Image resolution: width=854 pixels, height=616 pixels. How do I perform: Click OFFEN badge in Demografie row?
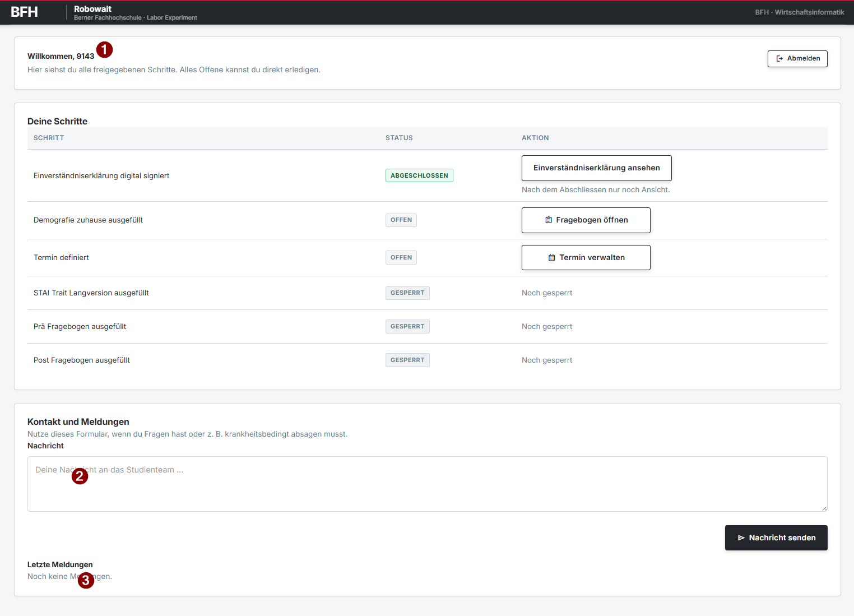401,220
